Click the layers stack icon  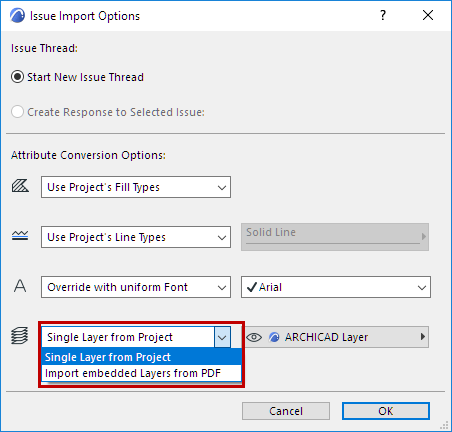20,336
